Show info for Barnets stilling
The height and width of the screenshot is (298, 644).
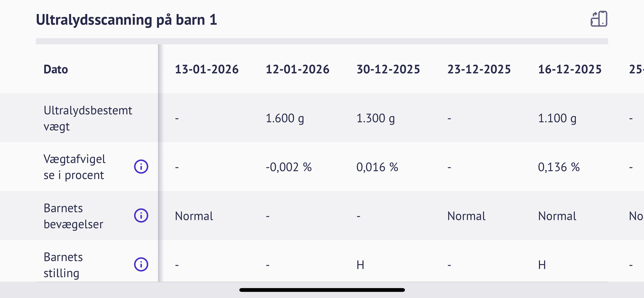(x=141, y=264)
